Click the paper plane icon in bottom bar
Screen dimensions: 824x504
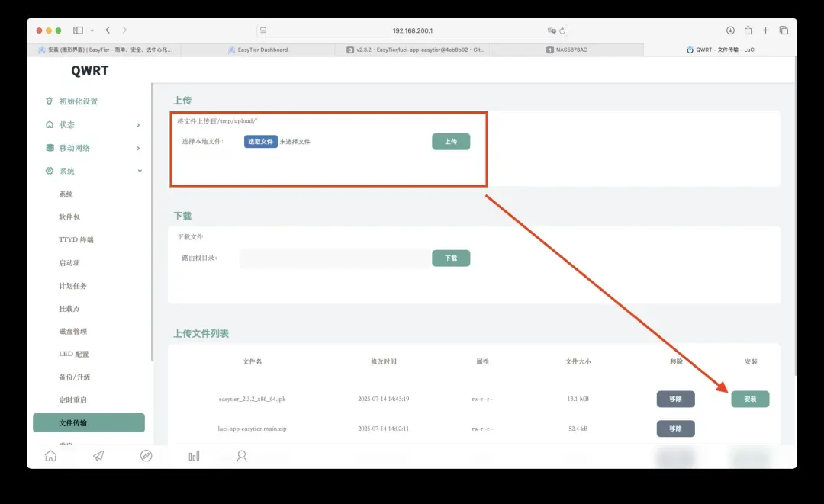coord(98,456)
